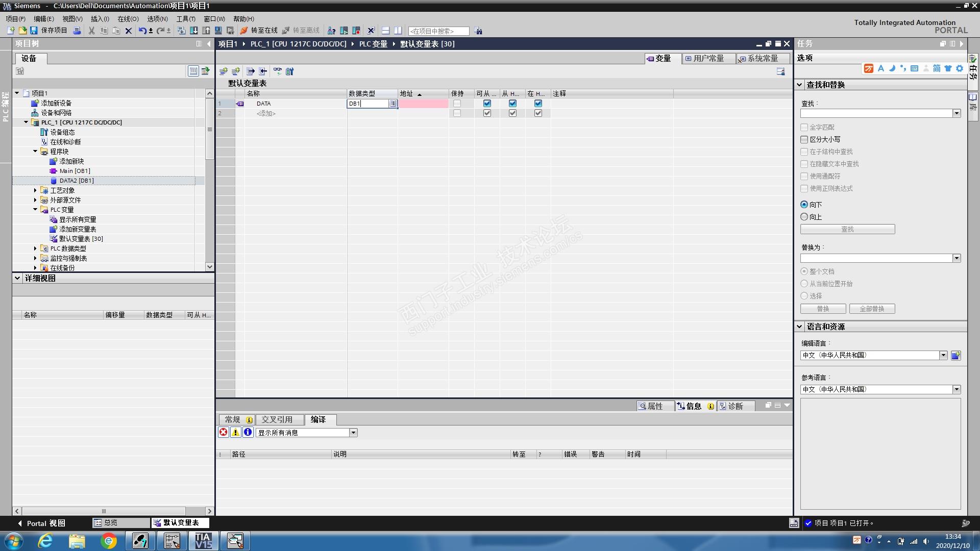Open the message filter dropdown
This screenshot has height=551, width=980.
pos(353,433)
